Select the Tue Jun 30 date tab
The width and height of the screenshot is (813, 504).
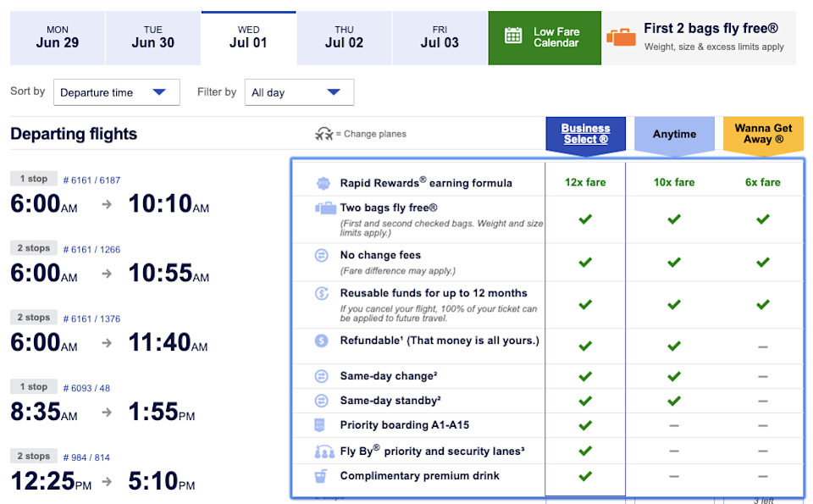tap(153, 38)
